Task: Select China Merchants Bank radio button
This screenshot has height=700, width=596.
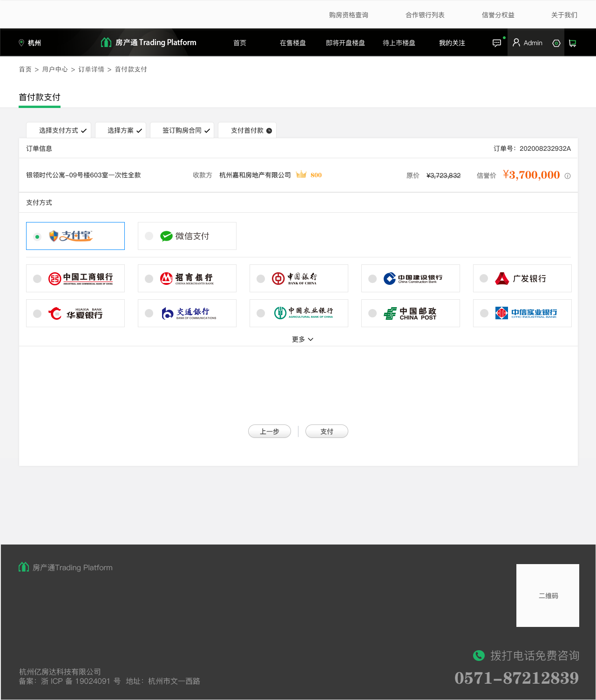Action: [149, 279]
